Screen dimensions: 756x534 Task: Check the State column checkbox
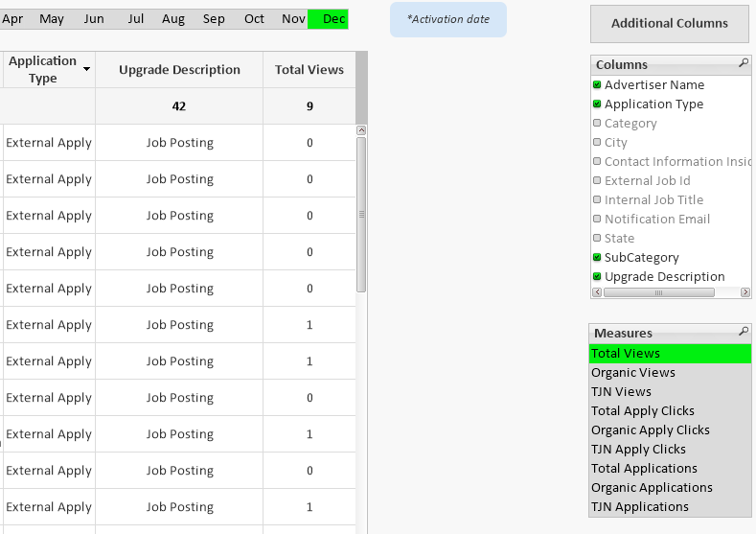597,239
